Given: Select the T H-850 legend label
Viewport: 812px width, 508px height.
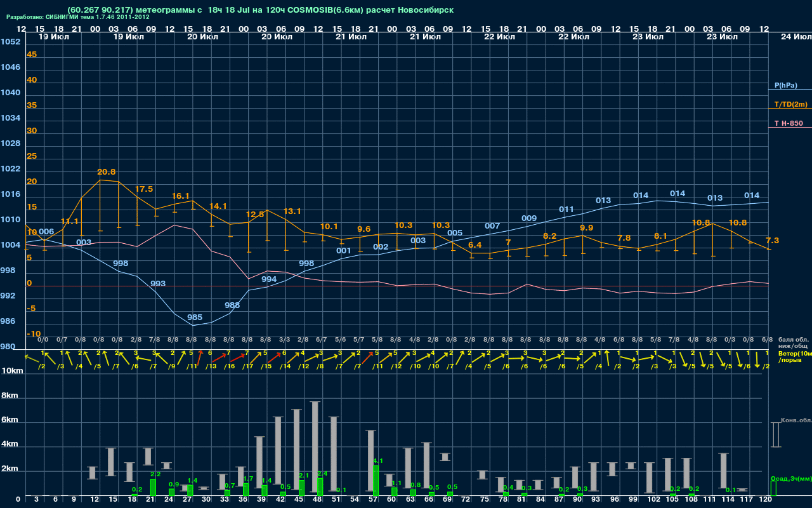Looking at the screenshot, I should [788, 123].
